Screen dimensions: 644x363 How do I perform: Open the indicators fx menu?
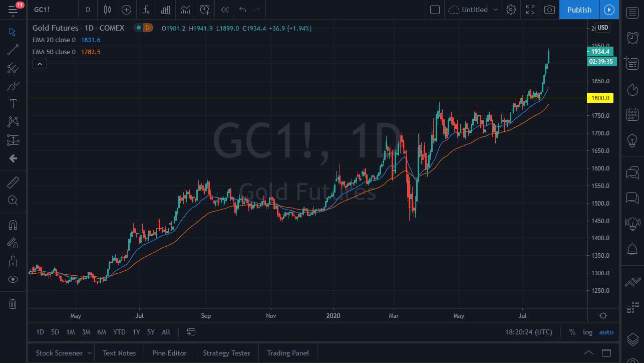coord(146,10)
